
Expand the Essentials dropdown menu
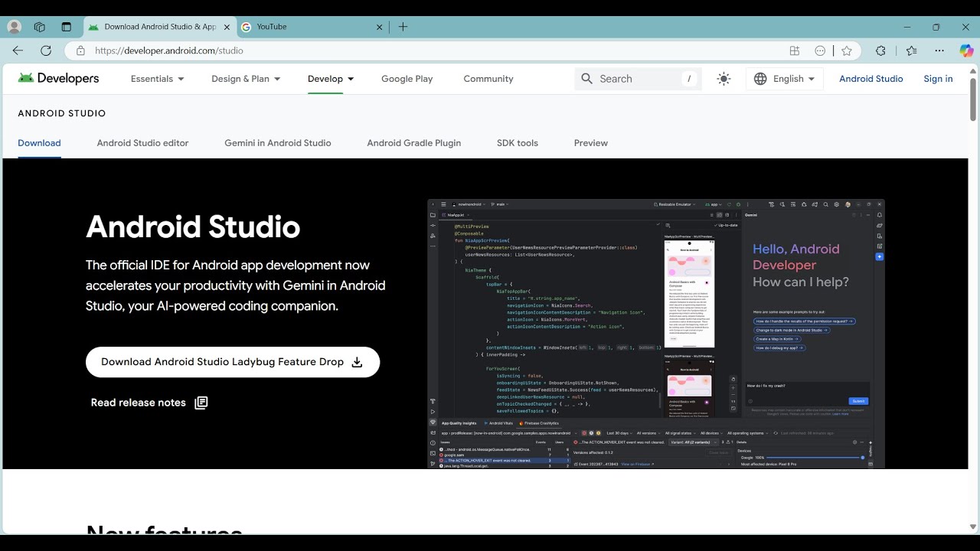coord(157,79)
